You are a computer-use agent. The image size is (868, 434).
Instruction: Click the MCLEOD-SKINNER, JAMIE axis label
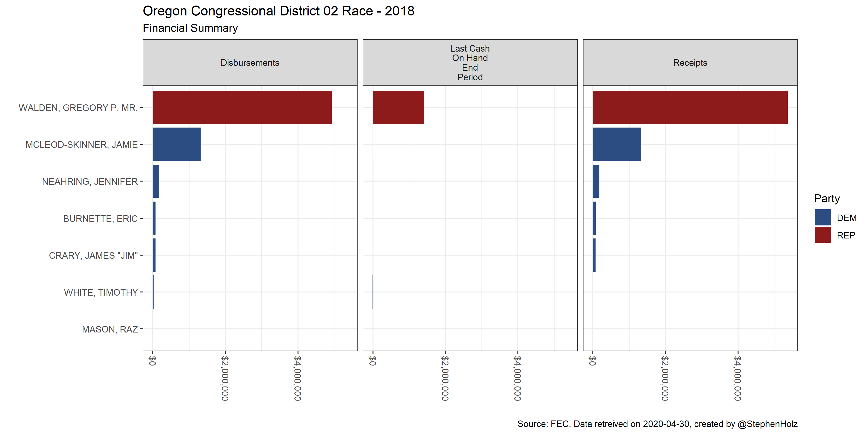pyautogui.click(x=81, y=145)
